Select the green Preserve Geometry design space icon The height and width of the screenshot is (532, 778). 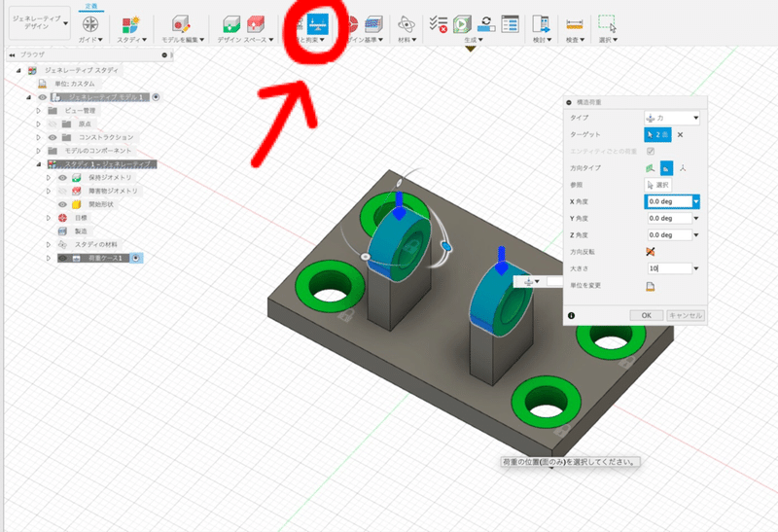point(231,23)
